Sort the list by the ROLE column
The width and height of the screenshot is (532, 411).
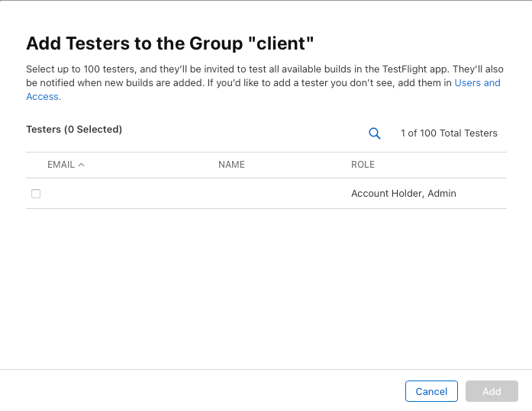click(363, 165)
